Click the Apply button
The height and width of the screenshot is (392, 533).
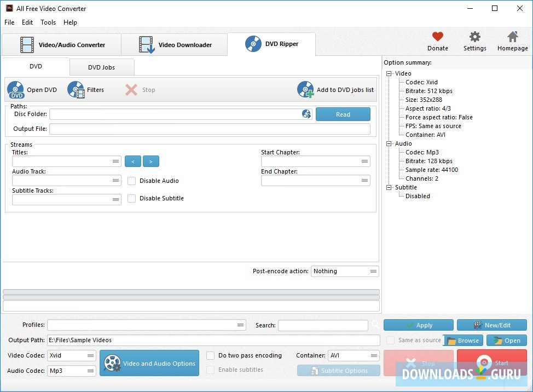point(418,325)
